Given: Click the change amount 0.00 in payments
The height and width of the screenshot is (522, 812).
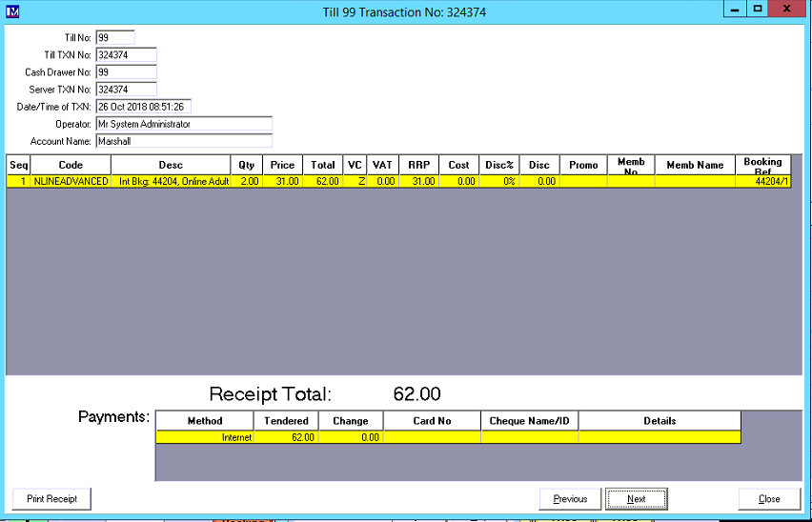Looking at the screenshot, I should [351, 437].
